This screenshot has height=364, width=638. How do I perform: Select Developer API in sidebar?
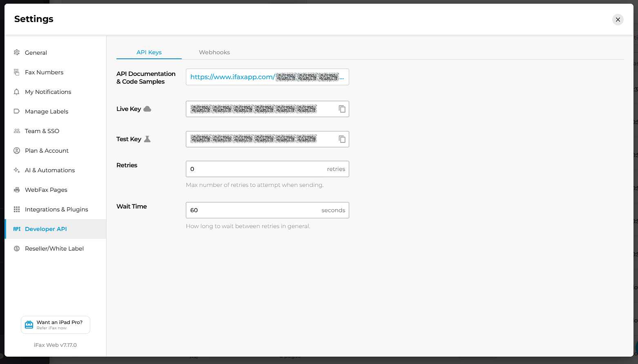(x=55, y=229)
